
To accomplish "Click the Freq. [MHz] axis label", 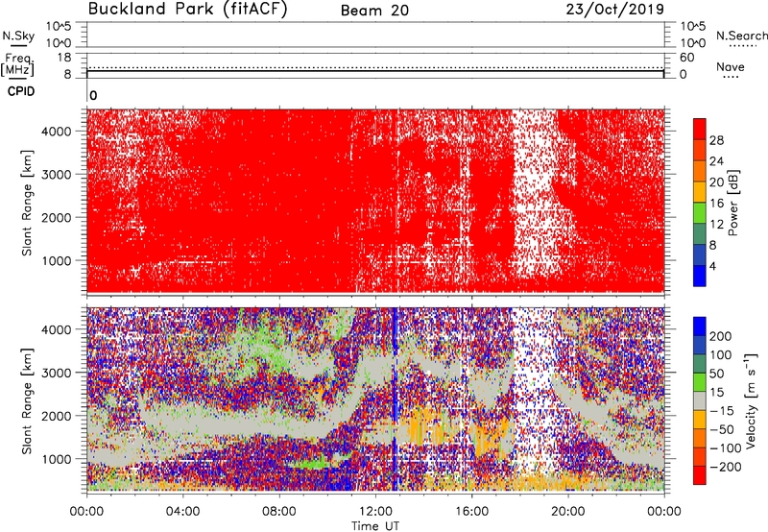I will 17,64.
